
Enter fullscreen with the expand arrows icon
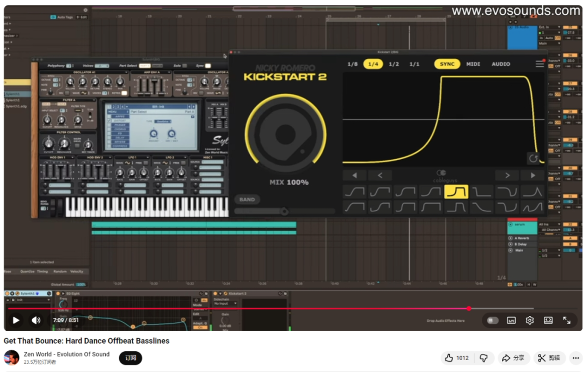click(567, 320)
